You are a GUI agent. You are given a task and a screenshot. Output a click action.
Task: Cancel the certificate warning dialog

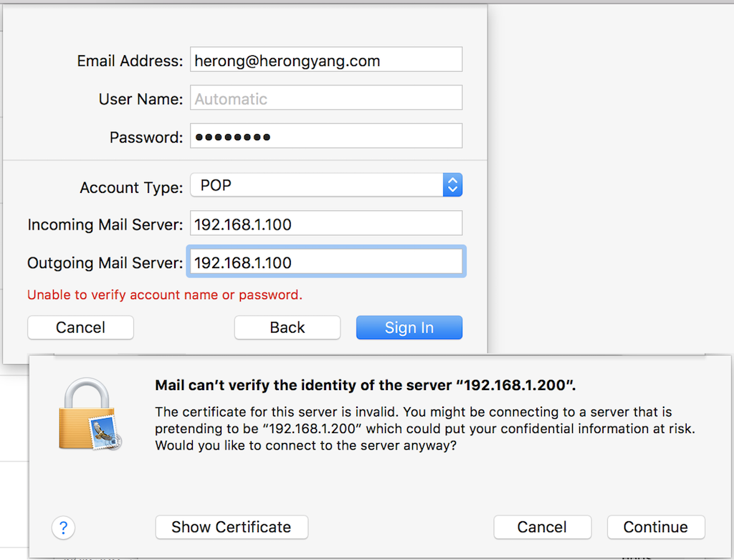pyautogui.click(x=542, y=527)
